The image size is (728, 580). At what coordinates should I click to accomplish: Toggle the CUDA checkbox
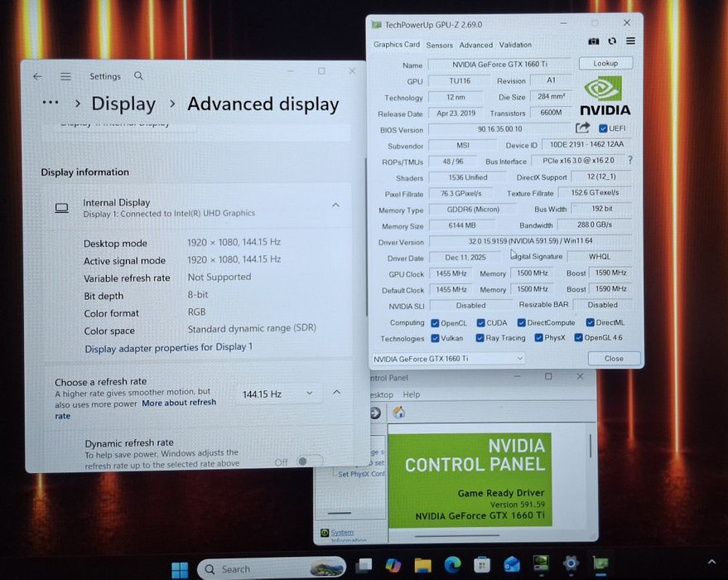click(x=481, y=323)
